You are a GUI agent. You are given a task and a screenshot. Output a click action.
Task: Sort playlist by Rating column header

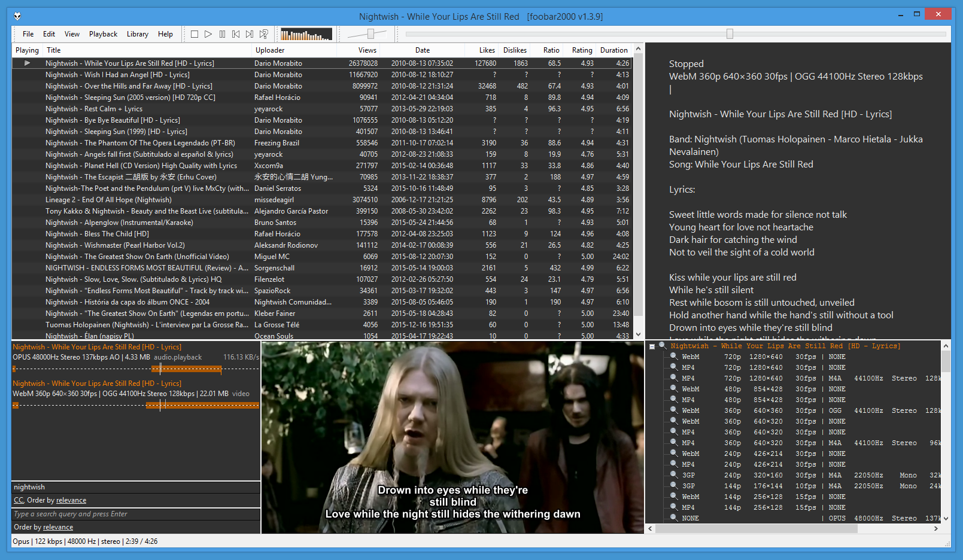coord(579,50)
